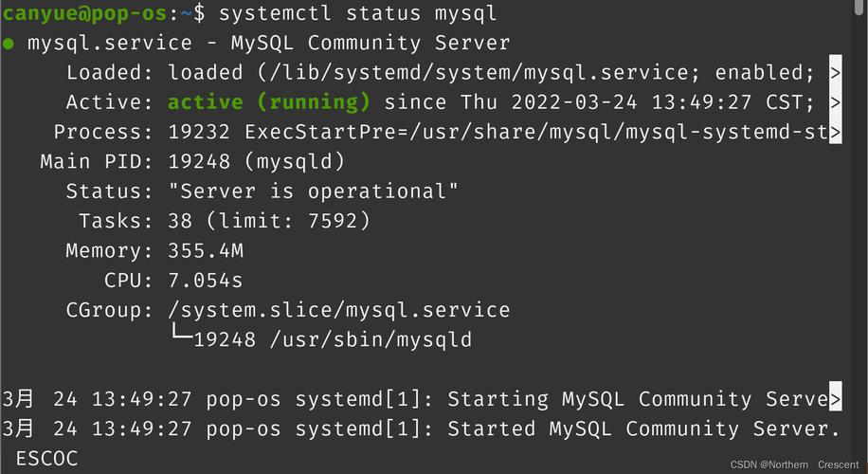Click the CSDN @Northern Crescent watermark
The image size is (868, 474).
tap(794, 465)
